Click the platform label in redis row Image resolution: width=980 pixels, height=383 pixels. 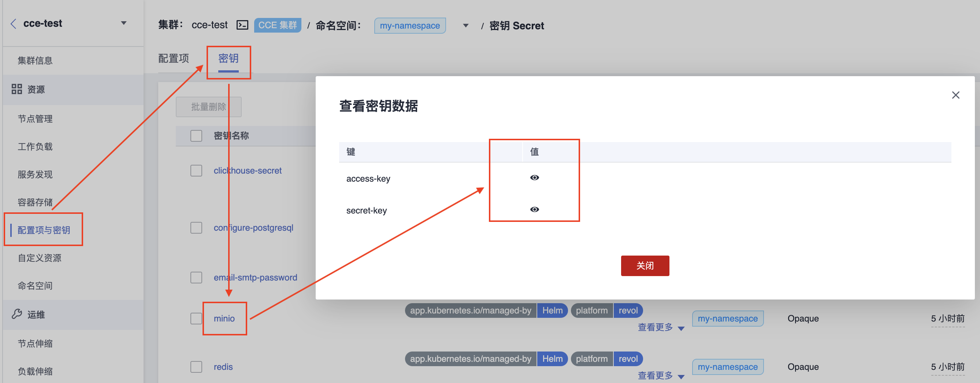pos(591,359)
